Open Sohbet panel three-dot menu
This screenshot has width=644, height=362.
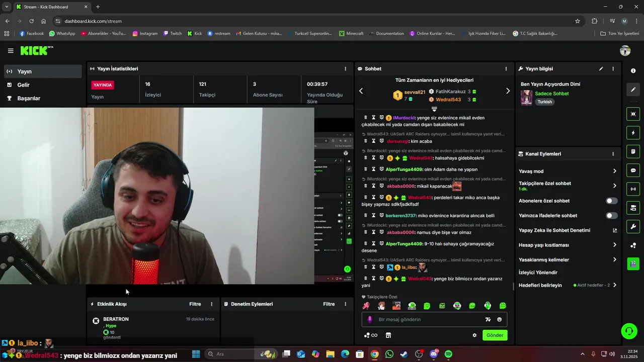[506, 69]
